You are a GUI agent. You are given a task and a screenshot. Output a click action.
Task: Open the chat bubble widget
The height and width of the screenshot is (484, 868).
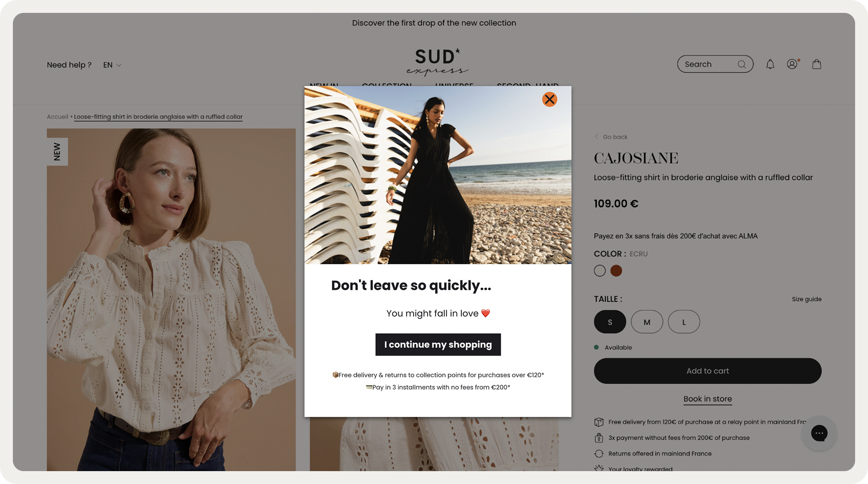point(819,433)
